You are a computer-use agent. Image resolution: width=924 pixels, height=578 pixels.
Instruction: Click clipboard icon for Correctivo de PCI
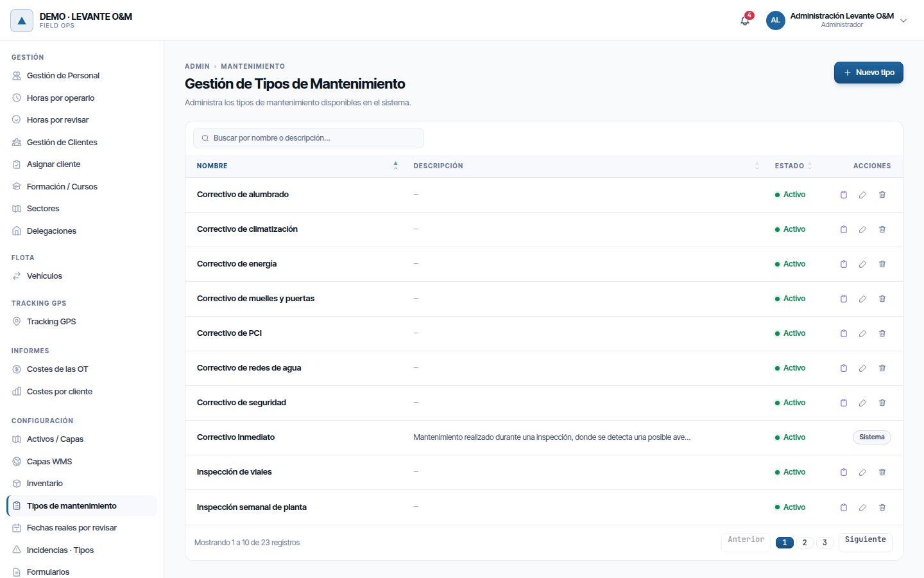[844, 333]
